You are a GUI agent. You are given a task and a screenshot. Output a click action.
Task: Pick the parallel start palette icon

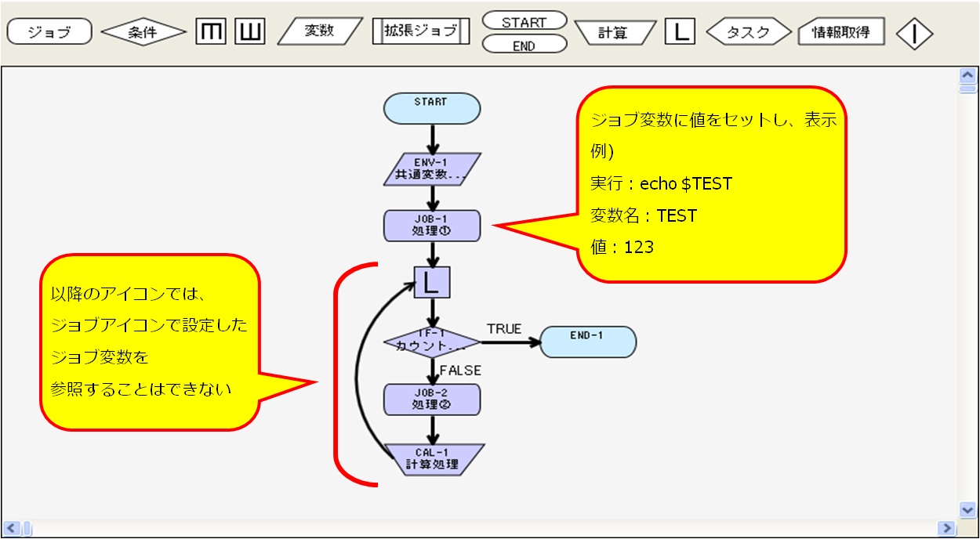click(x=210, y=32)
